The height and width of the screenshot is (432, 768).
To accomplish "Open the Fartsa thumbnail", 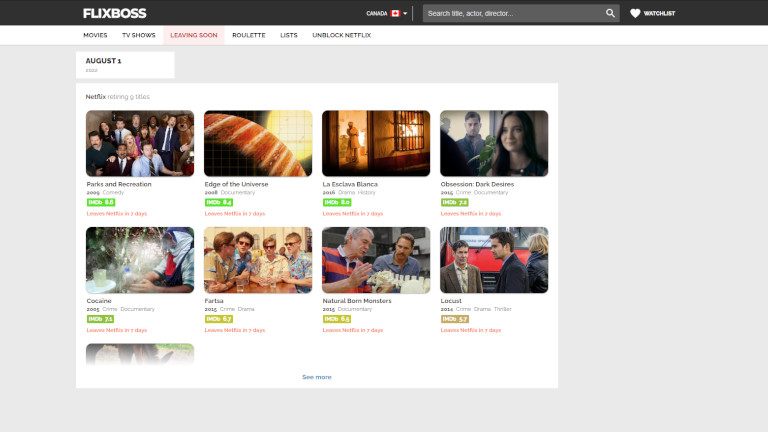I will pos(258,260).
